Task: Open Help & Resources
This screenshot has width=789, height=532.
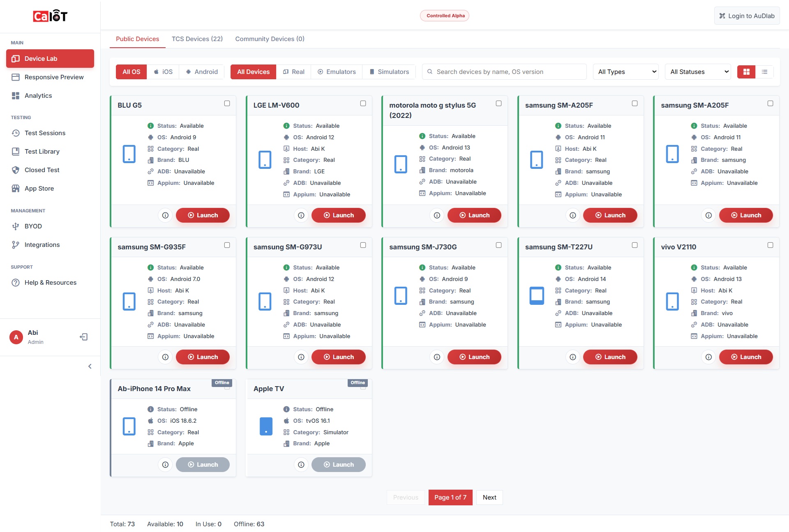Action: (x=50, y=283)
